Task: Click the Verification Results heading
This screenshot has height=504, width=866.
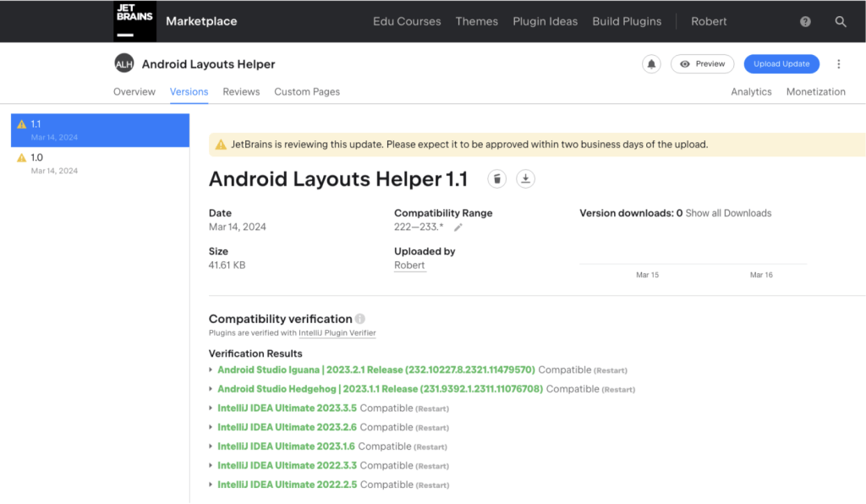Action: pos(255,353)
